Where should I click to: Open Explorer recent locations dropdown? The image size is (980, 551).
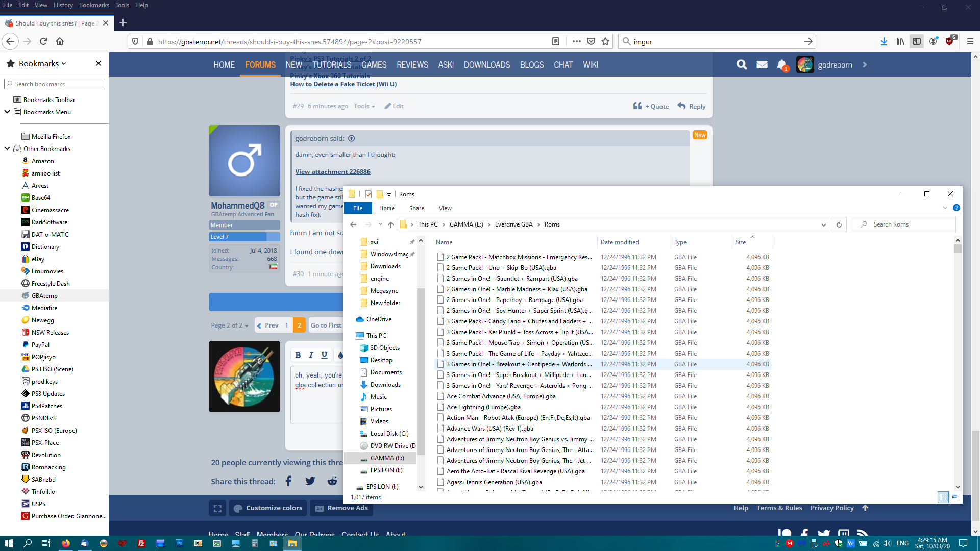(380, 224)
